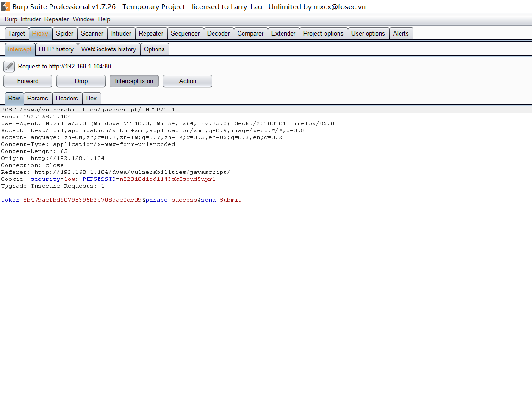Open the proxy Options tab

(154, 49)
